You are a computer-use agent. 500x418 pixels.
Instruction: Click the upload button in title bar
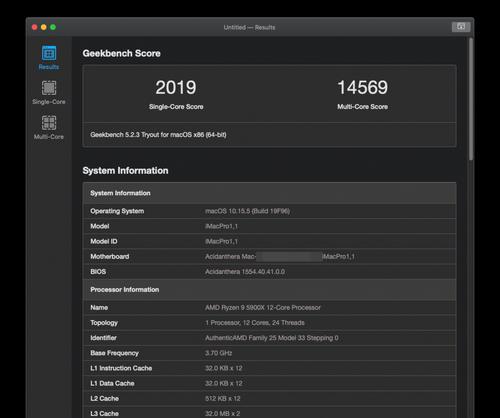[461, 27]
